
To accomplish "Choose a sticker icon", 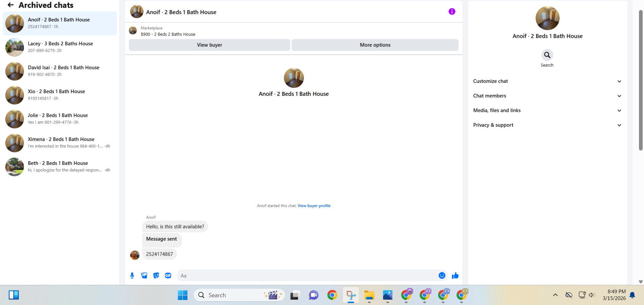I will coord(156,276).
